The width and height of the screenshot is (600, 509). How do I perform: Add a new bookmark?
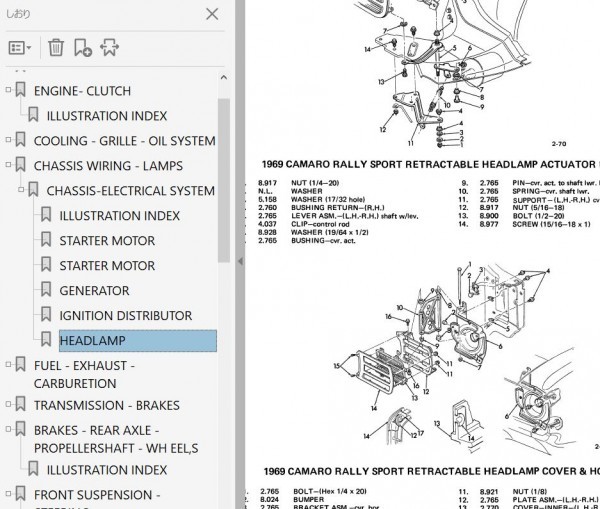(x=83, y=47)
